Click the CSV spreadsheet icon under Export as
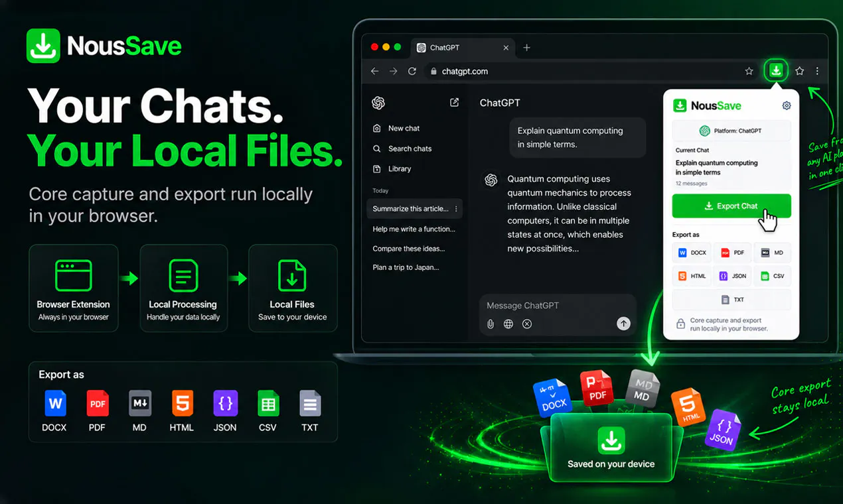This screenshot has width=843, height=504. (268, 403)
